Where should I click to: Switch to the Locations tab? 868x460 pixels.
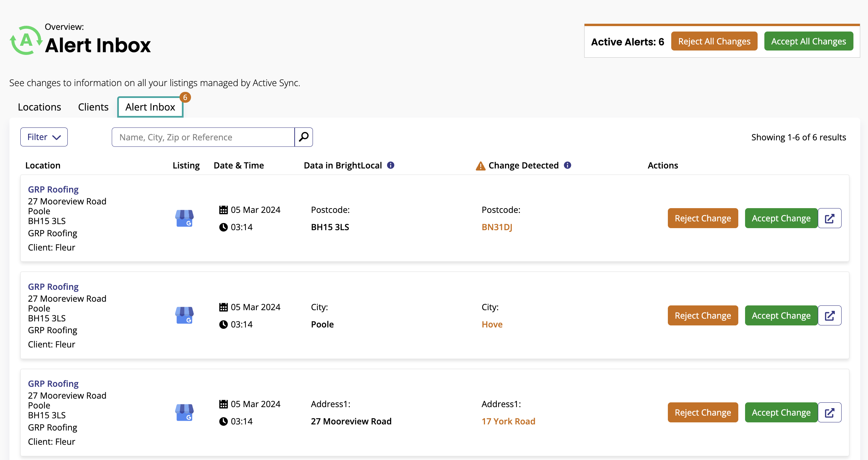coord(39,107)
